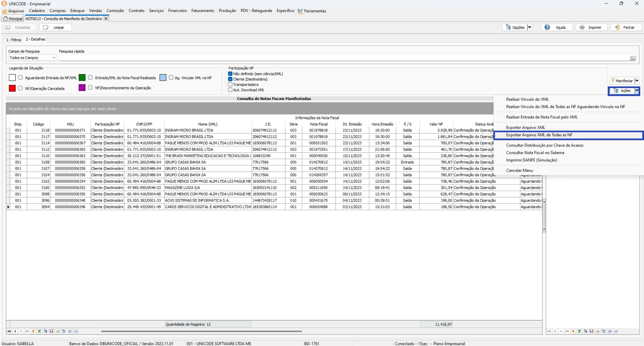Select Exportar Arquivo XML de Todas as NF
Screen dimensions: 644x346
point(539,135)
